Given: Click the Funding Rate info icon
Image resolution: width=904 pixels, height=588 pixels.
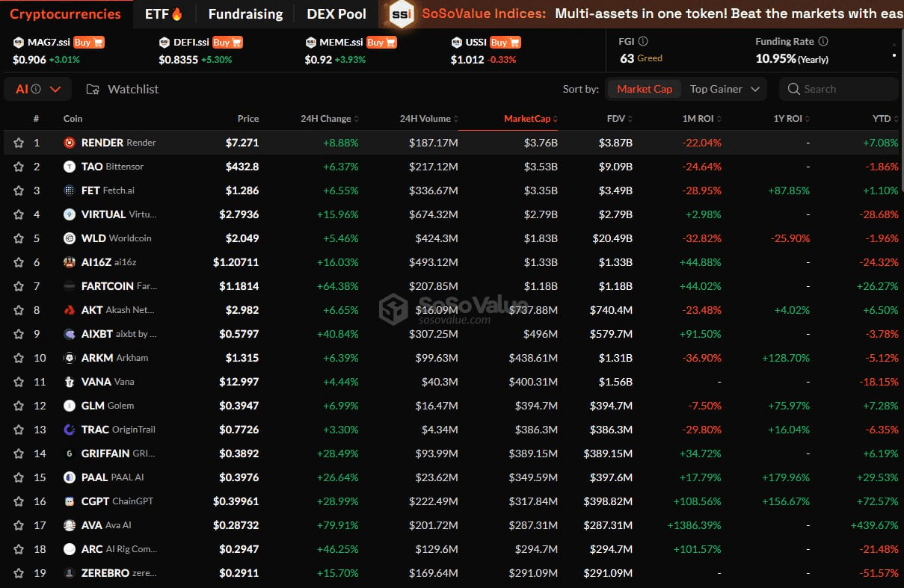Looking at the screenshot, I should point(823,42).
